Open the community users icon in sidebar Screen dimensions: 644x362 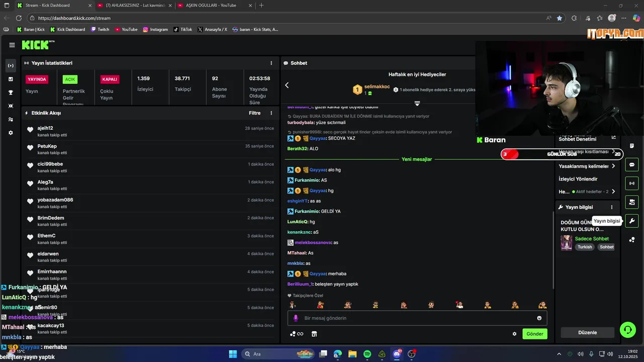coord(11,120)
